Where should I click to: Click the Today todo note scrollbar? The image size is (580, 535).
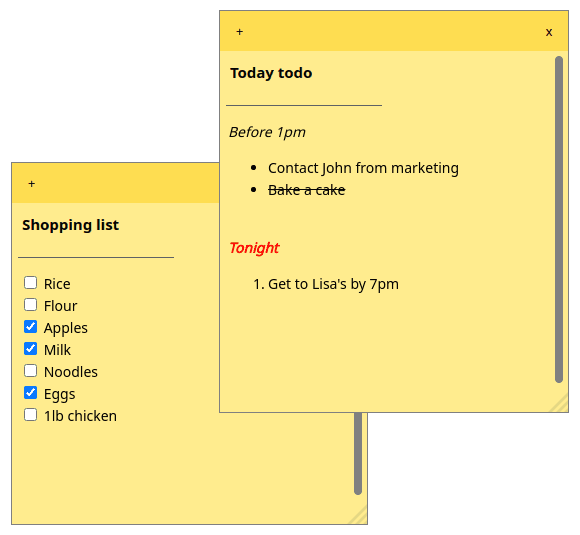coord(559,219)
